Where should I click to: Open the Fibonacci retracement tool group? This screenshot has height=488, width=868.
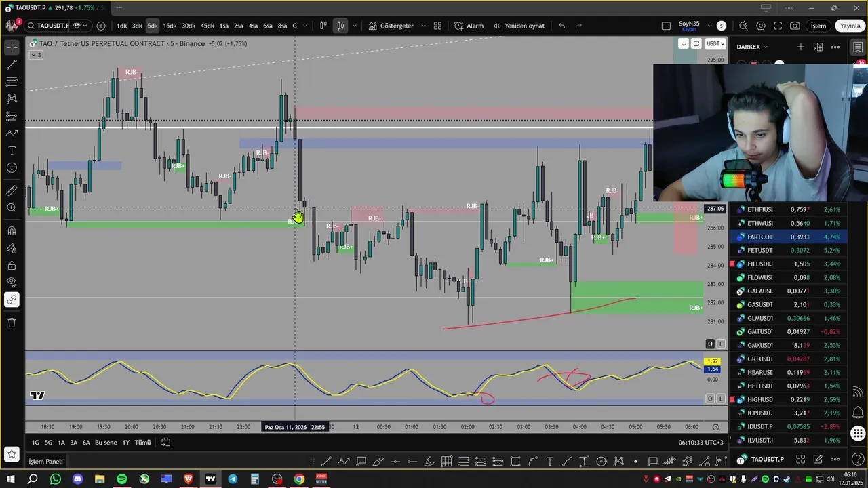[x=12, y=81]
